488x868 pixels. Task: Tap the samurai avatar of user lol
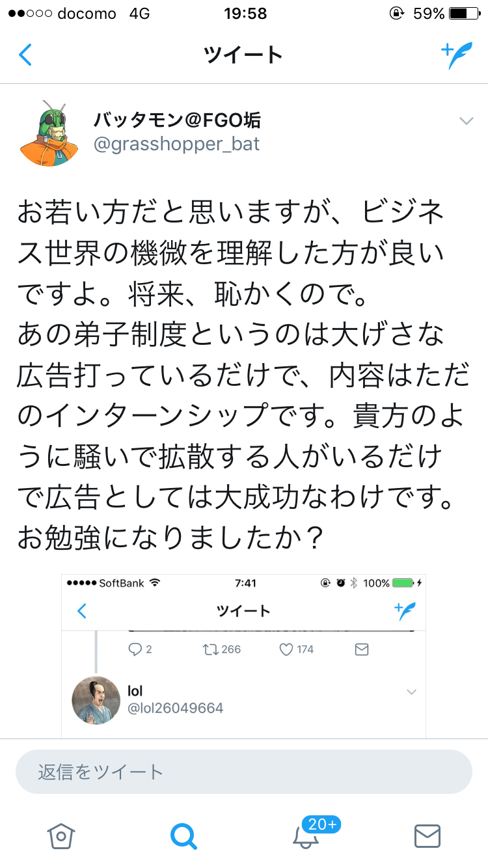[x=96, y=700]
